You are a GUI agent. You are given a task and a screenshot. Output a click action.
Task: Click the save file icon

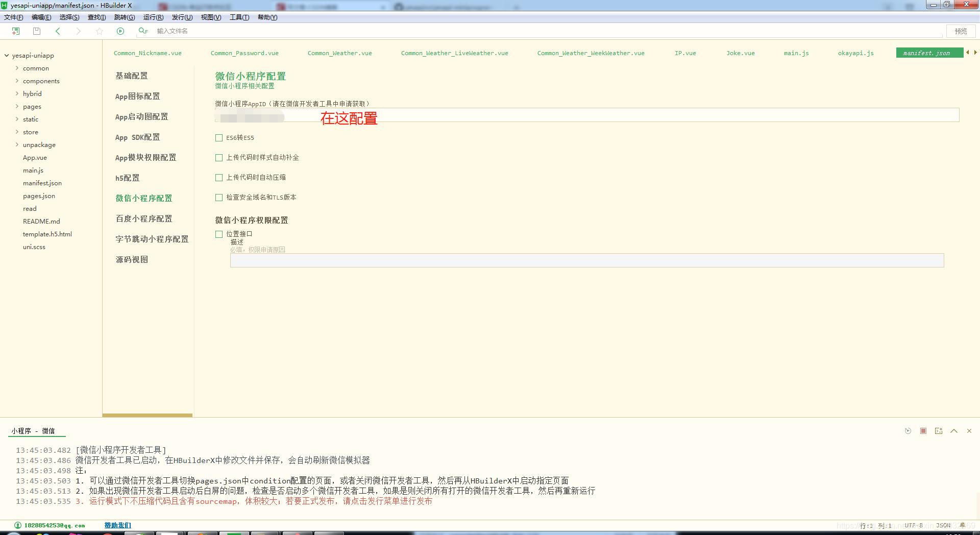click(36, 31)
